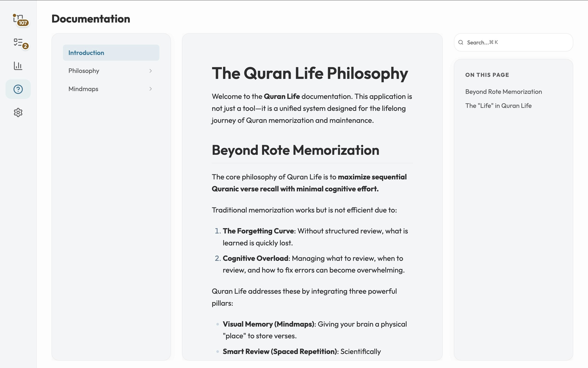Image resolution: width=588 pixels, height=368 pixels.
Task: Jump to Beyond Rote Memorization section
Action: pos(503,92)
